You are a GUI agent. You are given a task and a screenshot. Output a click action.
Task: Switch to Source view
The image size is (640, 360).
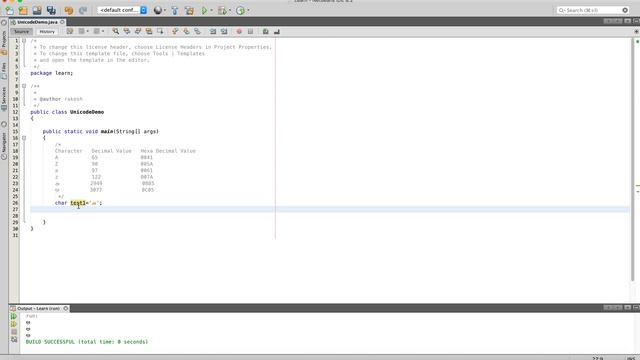(21, 31)
